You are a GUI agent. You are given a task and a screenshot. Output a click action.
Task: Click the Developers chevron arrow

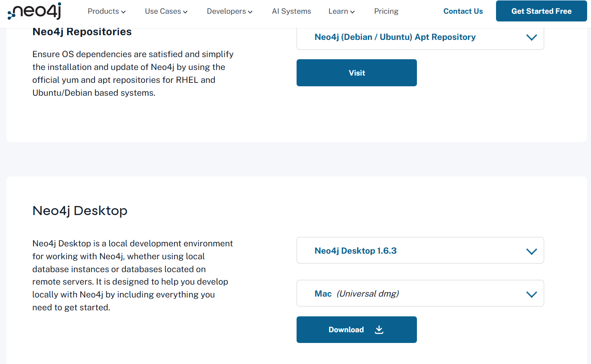(250, 12)
